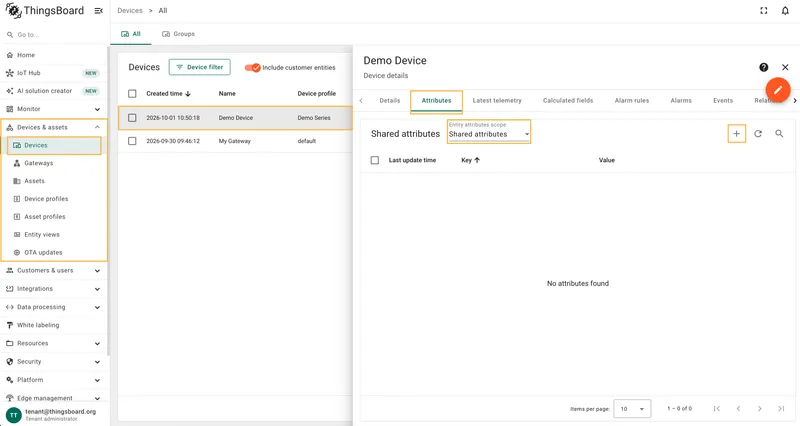
Task: Open the Alarm rules tab
Action: [632, 101]
